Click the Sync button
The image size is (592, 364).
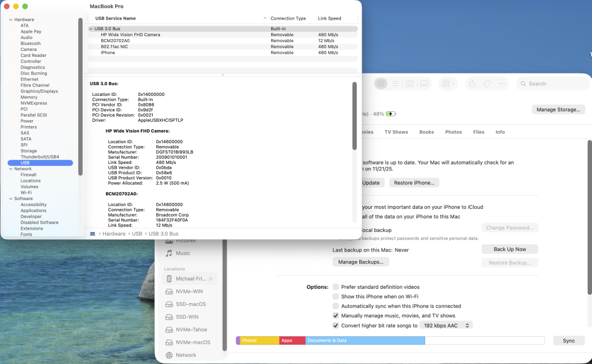[x=568, y=340]
